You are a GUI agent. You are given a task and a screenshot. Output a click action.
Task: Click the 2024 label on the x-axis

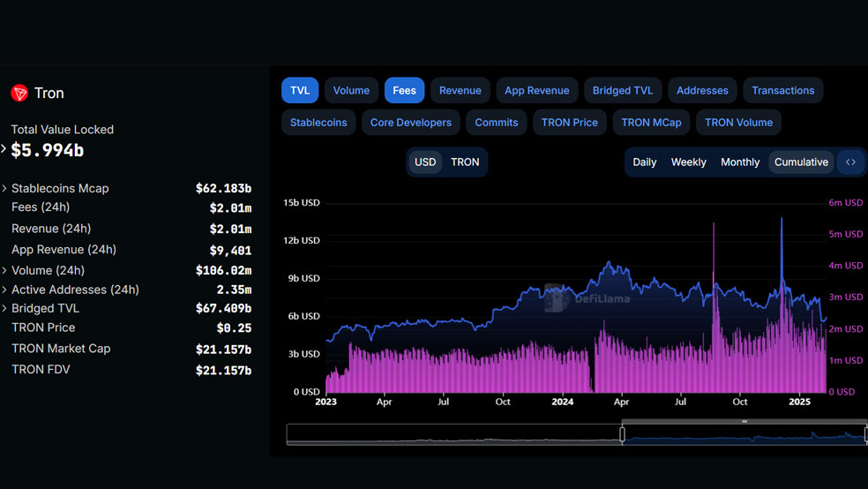click(563, 402)
